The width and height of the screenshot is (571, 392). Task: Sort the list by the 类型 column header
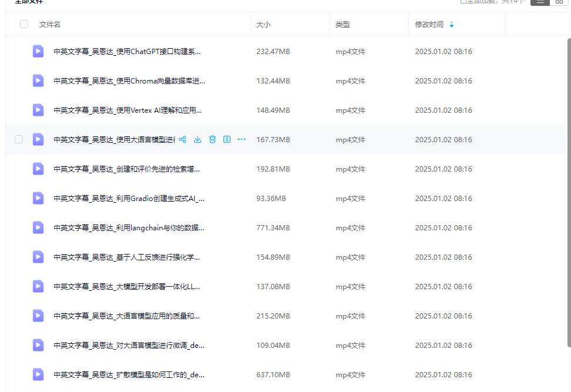click(x=343, y=24)
